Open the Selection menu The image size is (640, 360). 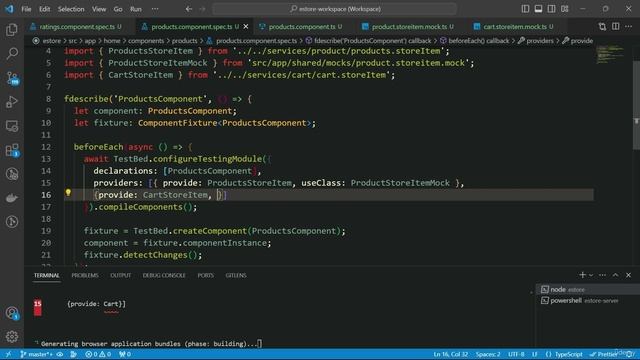[x=71, y=9]
